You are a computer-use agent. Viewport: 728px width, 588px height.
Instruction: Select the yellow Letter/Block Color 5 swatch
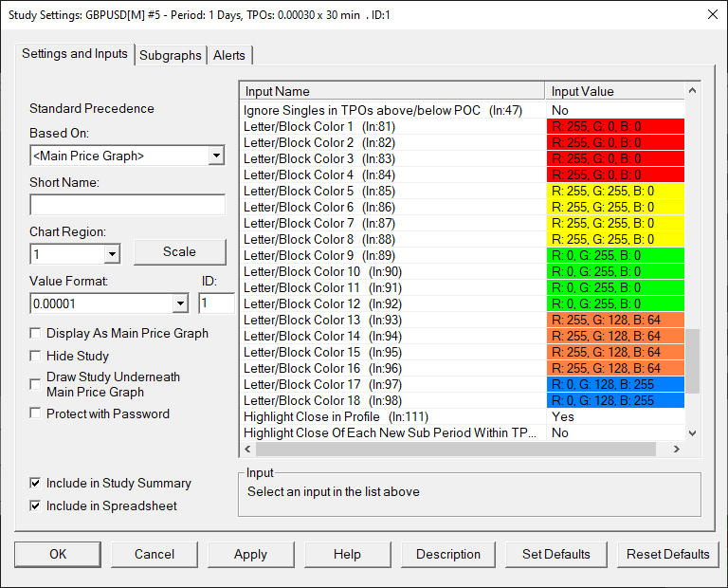click(614, 192)
